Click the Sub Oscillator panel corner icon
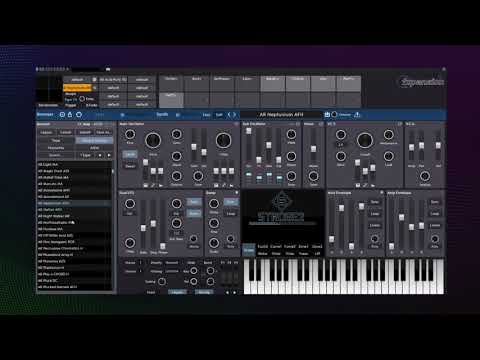The image size is (480, 360). 298,124
